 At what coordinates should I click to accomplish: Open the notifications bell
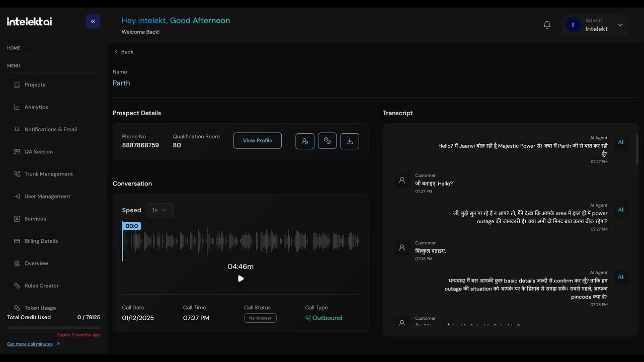point(547,25)
